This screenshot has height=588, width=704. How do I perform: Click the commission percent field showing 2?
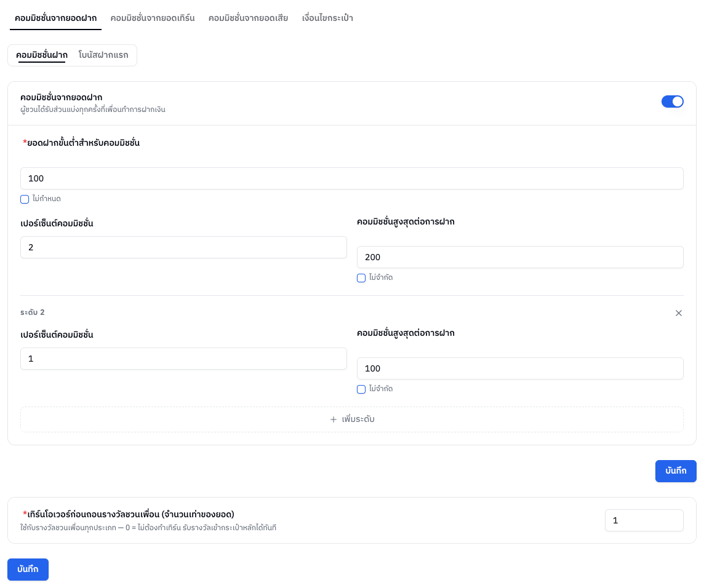tap(183, 247)
